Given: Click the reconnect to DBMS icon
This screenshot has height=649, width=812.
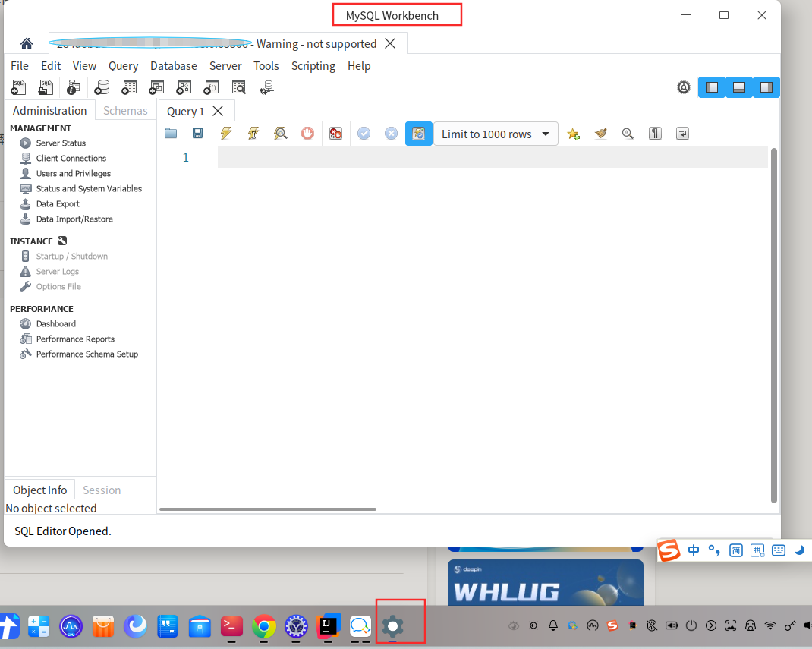Looking at the screenshot, I should [266, 87].
